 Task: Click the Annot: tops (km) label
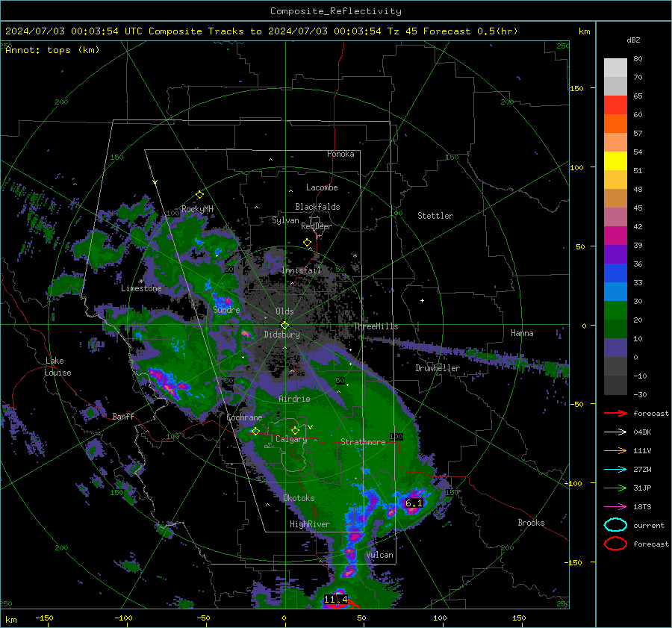[x=52, y=50]
